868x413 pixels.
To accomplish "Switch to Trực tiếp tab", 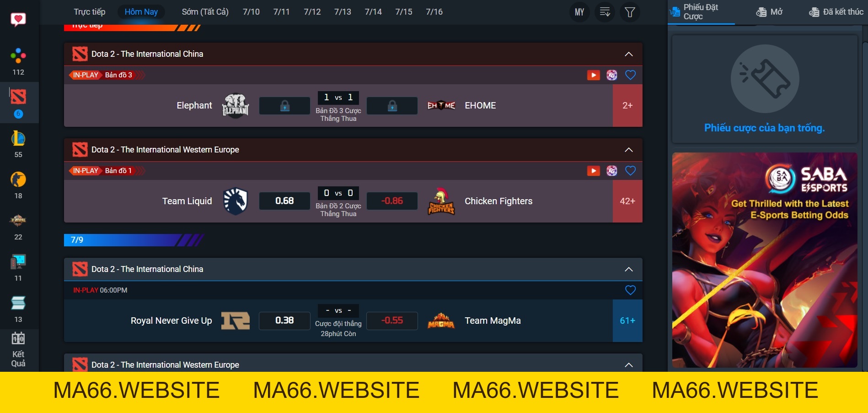I will (90, 12).
